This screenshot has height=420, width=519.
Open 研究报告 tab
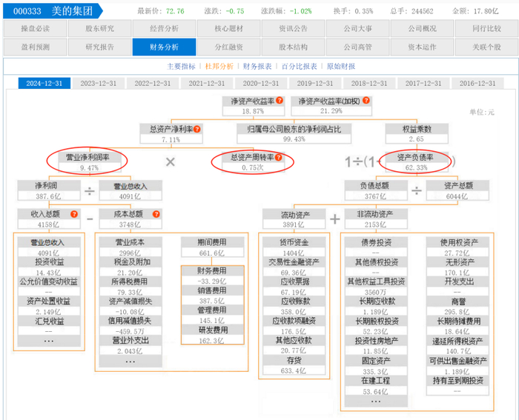[x=99, y=47]
